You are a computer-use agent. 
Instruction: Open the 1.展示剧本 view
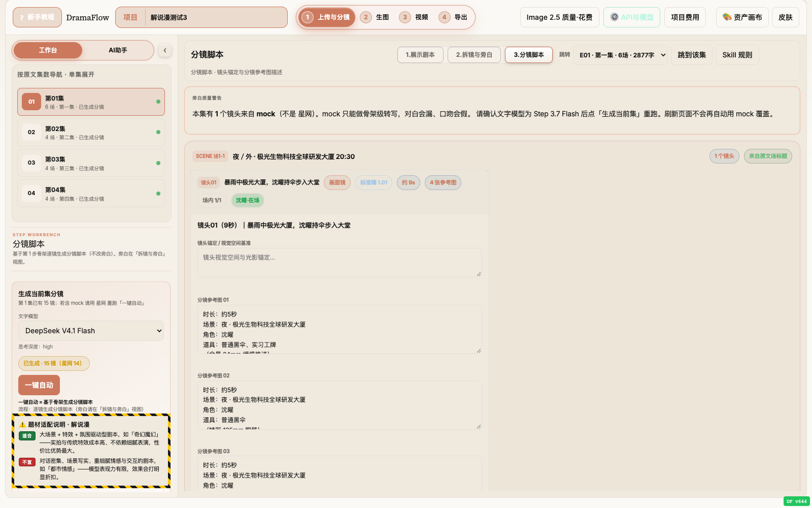(420, 55)
